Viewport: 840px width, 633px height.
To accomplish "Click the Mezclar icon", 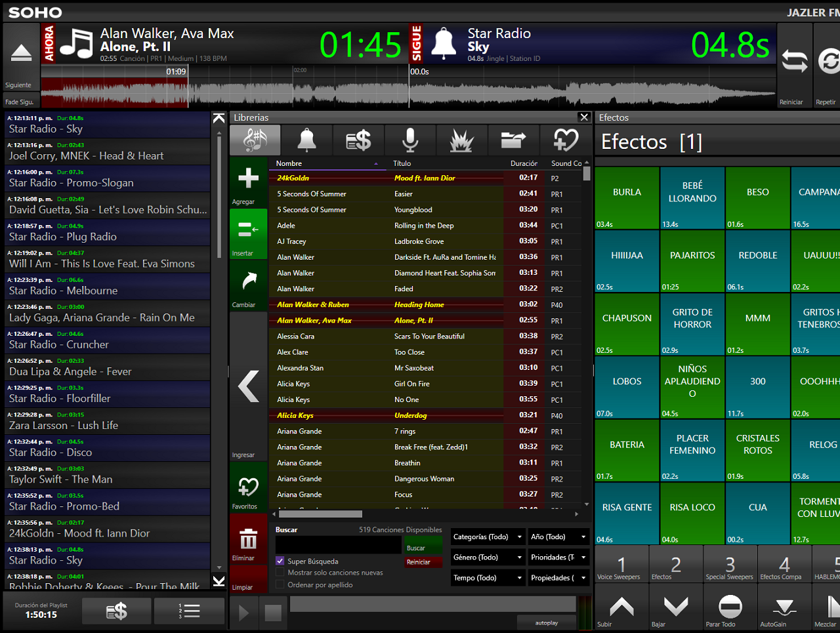I will [x=832, y=606].
